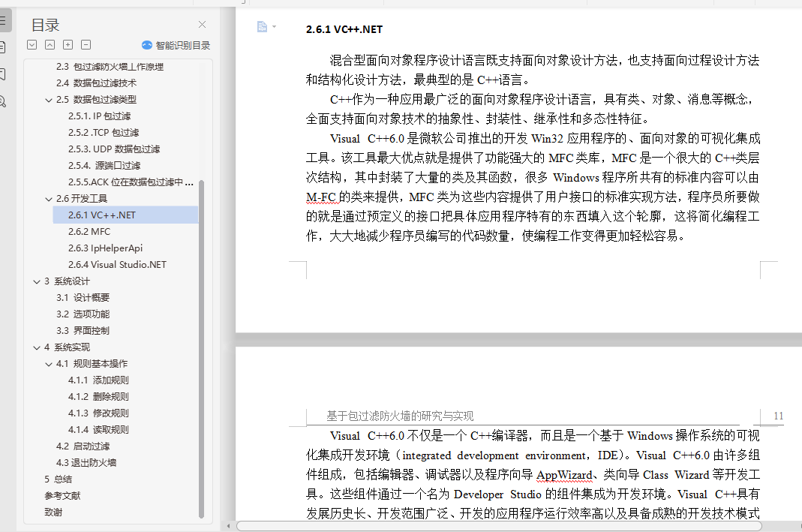This screenshot has width=802, height=532.
Task: Jump to 2.5.1. IP 包过滤
Action: coord(99,116)
